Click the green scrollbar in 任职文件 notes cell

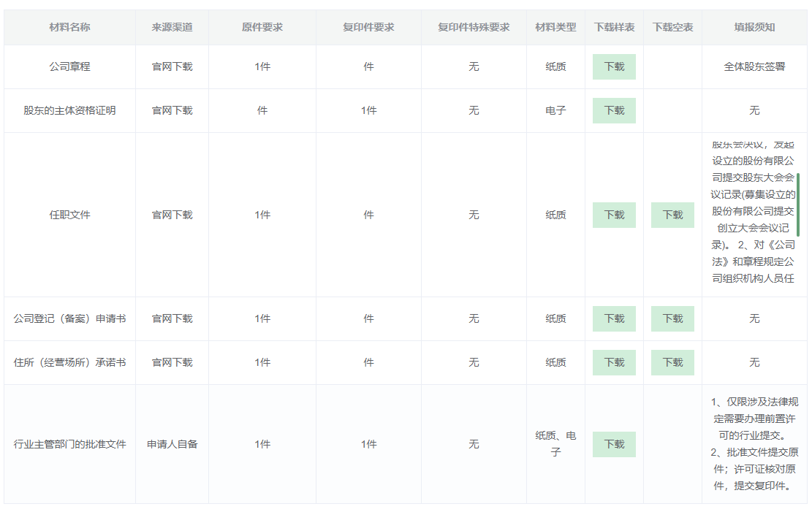click(798, 205)
